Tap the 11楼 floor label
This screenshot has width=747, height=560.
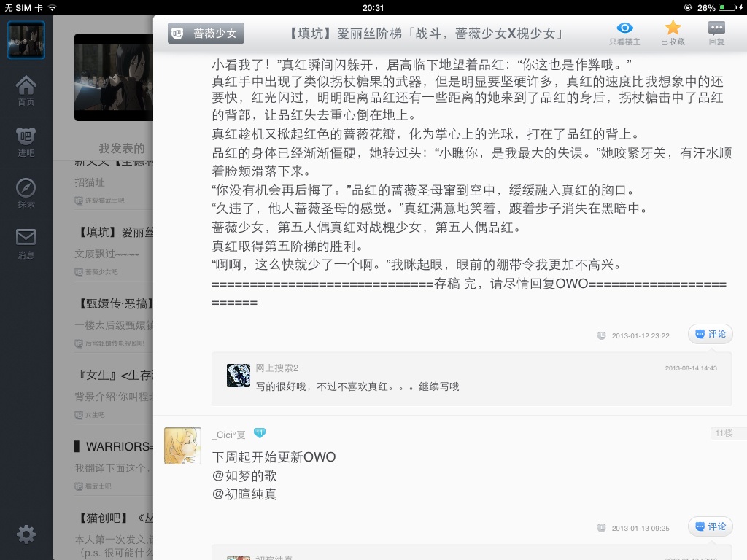tap(724, 433)
